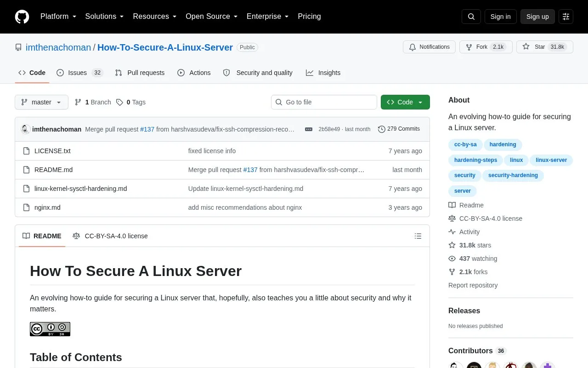Image resolution: width=588 pixels, height=368 pixels.
Task: Open the Resources dropdown
Action: [x=155, y=17]
